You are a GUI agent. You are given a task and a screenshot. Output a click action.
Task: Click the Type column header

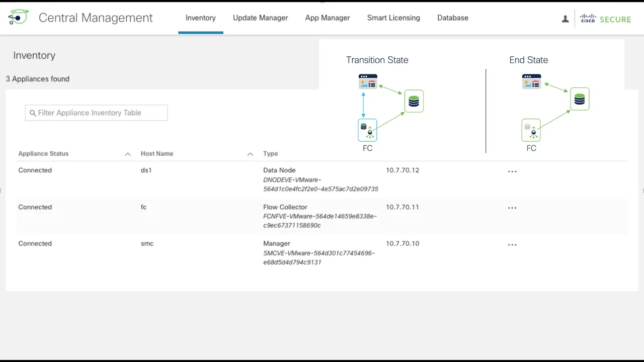(x=270, y=154)
